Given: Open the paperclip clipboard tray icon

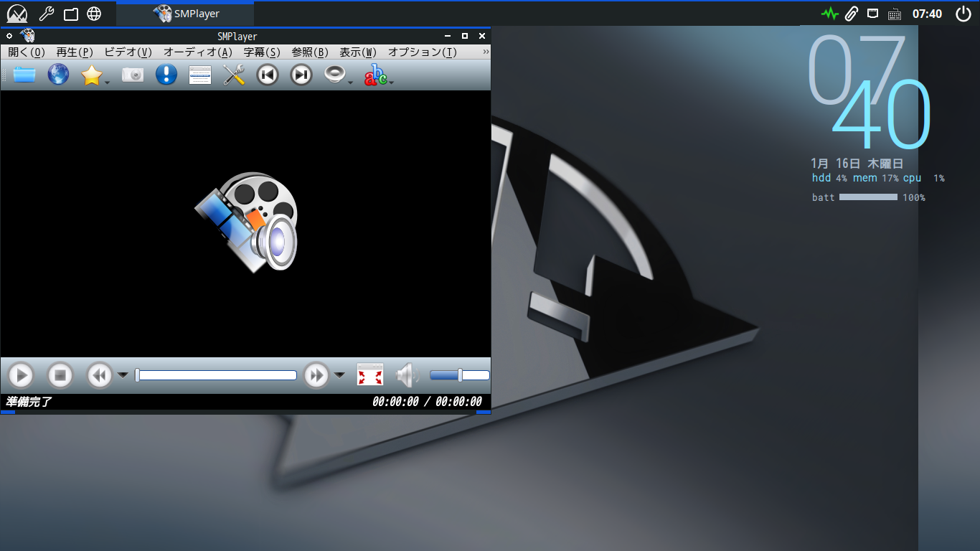Looking at the screenshot, I should point(852,14).
